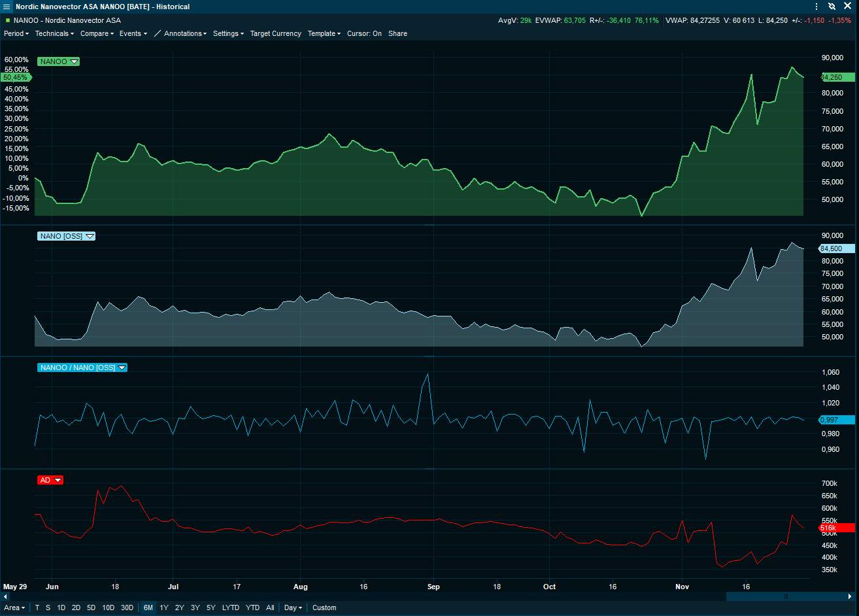
Task: Open the Period dropdown menu
Action: 16,33
